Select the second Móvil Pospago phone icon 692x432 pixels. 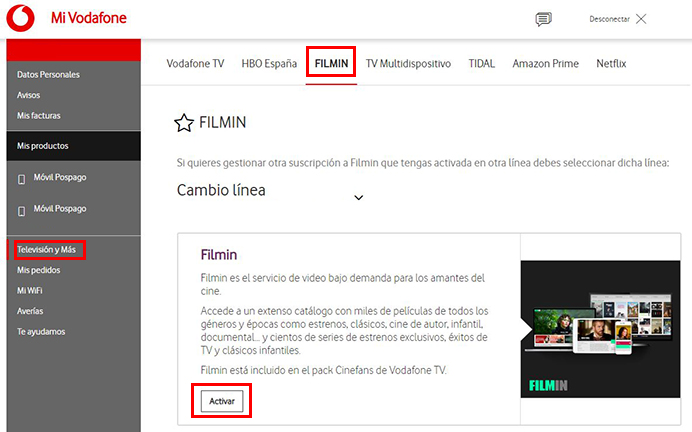click(x=21, y=211)
